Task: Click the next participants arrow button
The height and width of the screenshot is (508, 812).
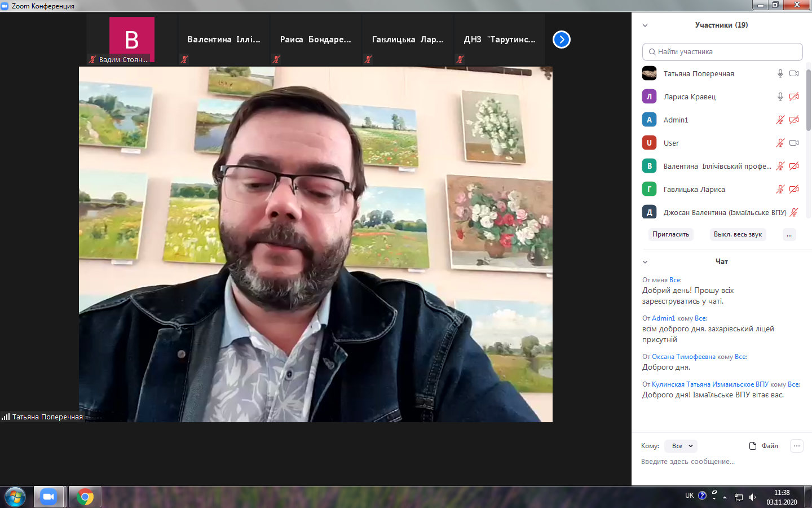Action: [x=561, y=40]
